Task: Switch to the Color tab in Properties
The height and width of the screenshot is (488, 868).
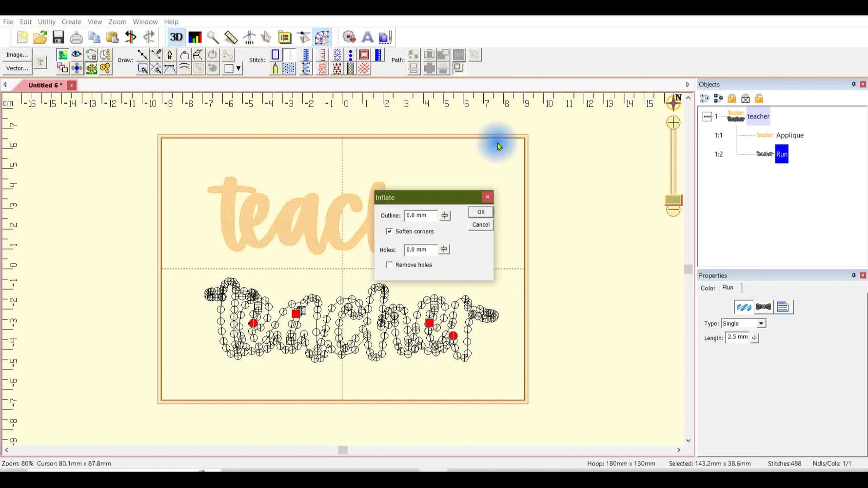Action: pyautogui.click(x=708, y=288)
